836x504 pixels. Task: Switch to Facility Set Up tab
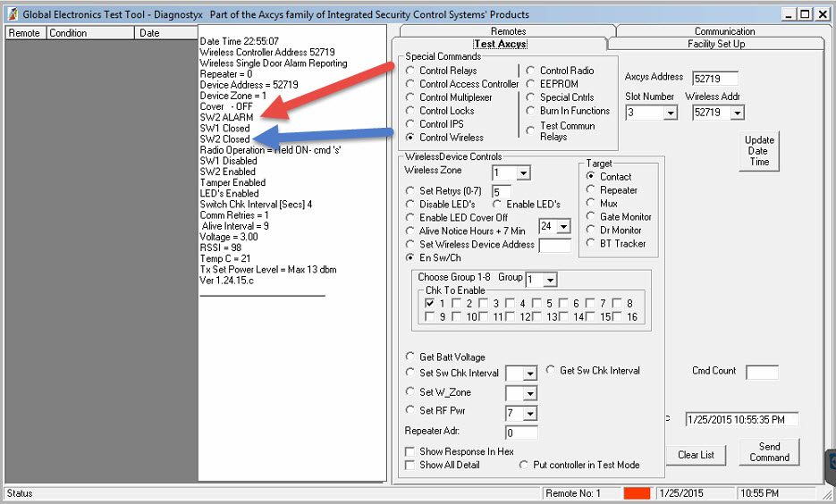(x=716, y=44)
